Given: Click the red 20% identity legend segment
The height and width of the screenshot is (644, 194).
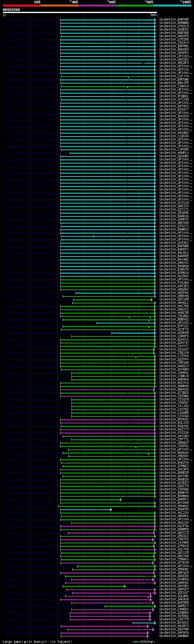Looking at the screenshot, I should click(x=22, y=5).
